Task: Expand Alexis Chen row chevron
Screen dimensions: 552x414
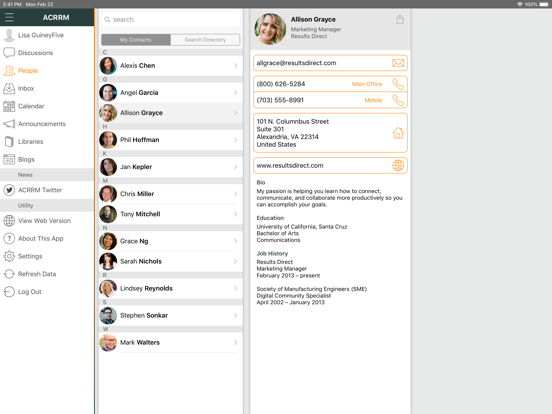Action: (235, 65)
